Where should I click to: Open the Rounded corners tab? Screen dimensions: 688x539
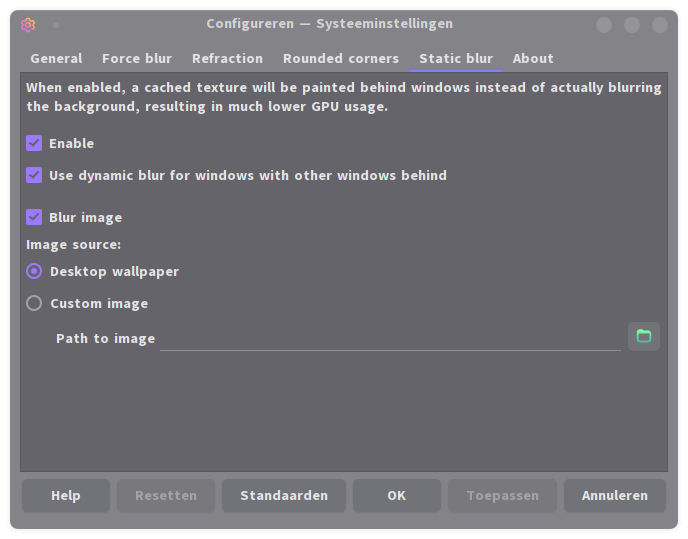click(x=341, y=58)
